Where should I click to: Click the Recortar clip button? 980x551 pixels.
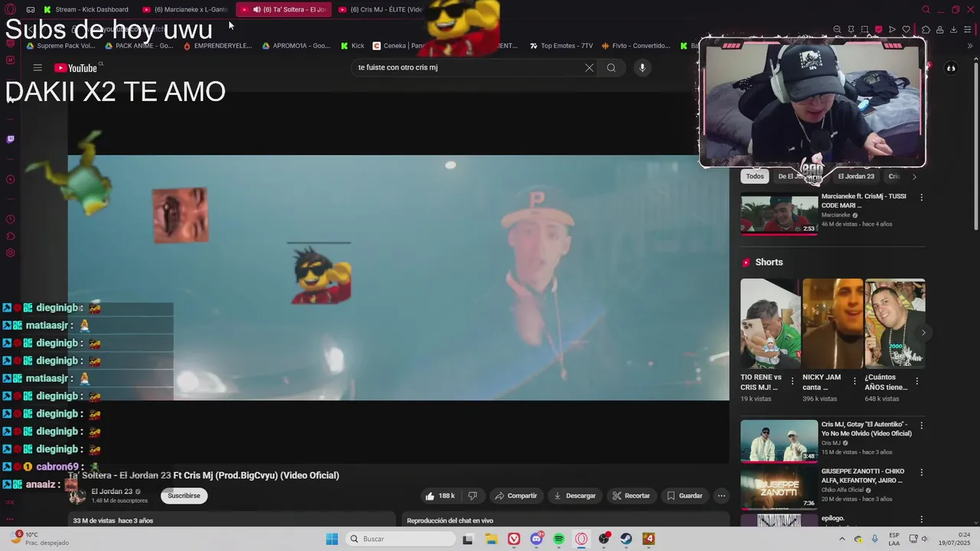[632, 496]
